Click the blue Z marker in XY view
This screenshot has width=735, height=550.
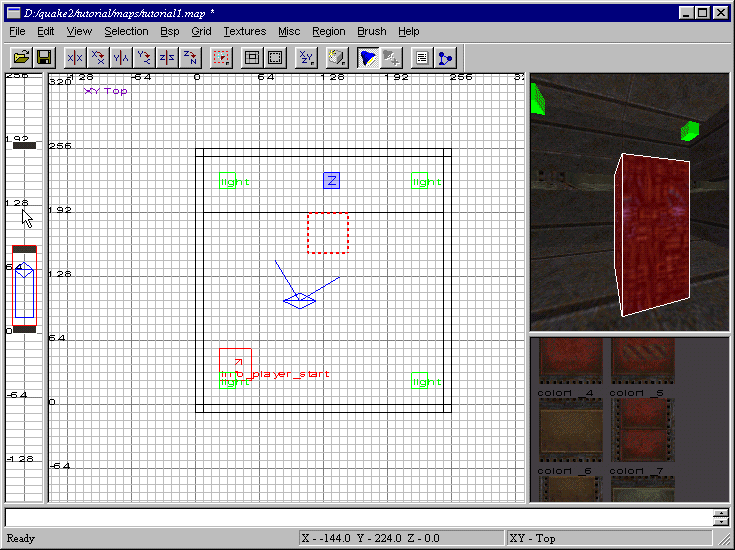[x=331, y=181]
